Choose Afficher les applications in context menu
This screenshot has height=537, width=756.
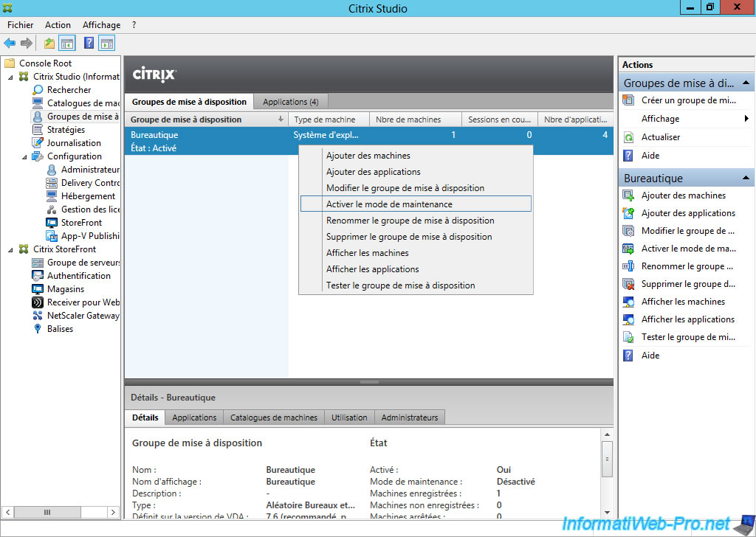click(416, 269)
